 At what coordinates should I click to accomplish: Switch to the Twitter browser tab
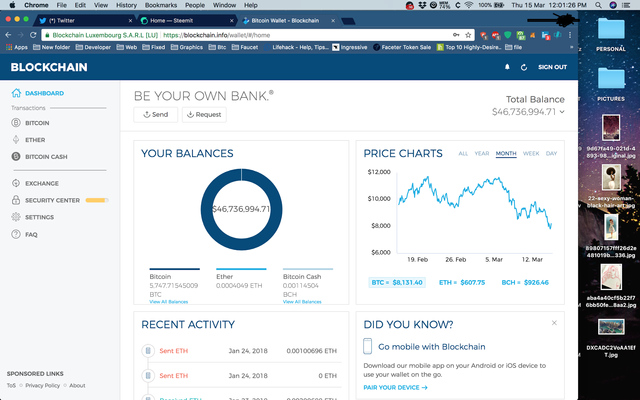pos(86,20)
